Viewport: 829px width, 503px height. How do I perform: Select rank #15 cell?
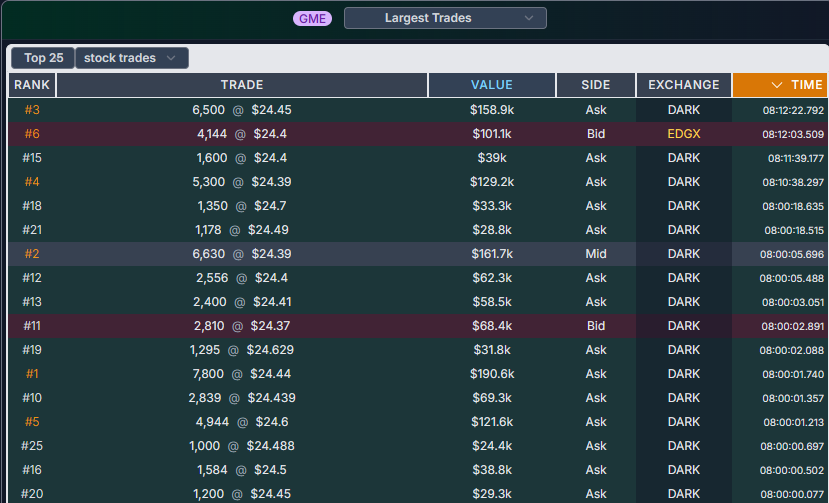[32, 158]
